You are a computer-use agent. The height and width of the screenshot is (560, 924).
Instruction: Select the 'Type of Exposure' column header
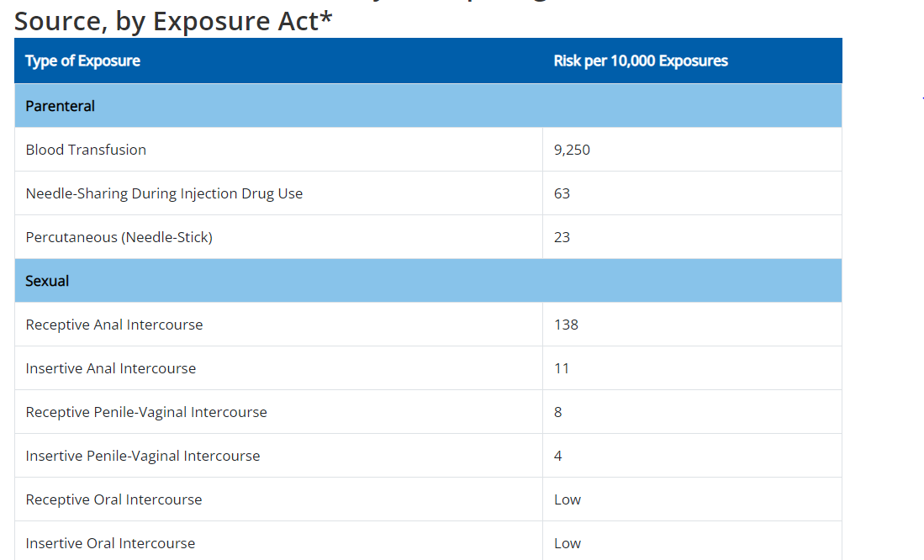[x=82, y=61]
